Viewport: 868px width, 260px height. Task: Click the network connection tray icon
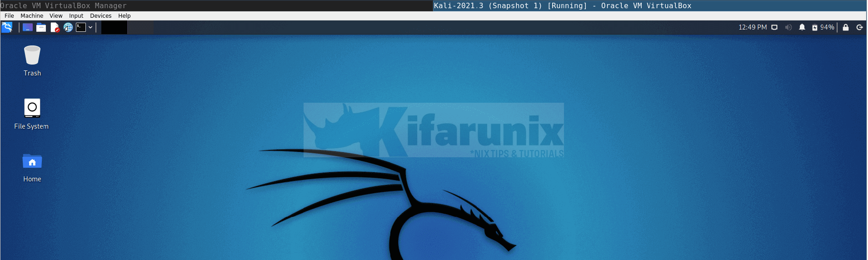pos(774,27)
